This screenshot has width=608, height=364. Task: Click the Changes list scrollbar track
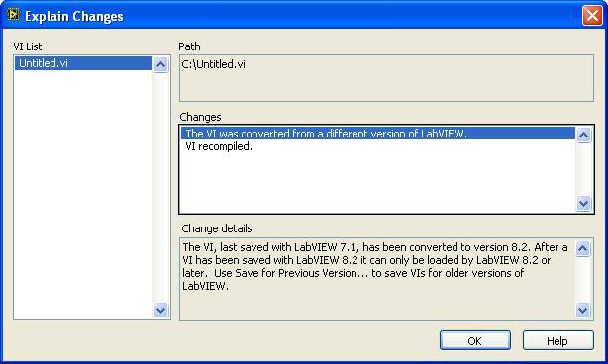(x=583, y=169)
